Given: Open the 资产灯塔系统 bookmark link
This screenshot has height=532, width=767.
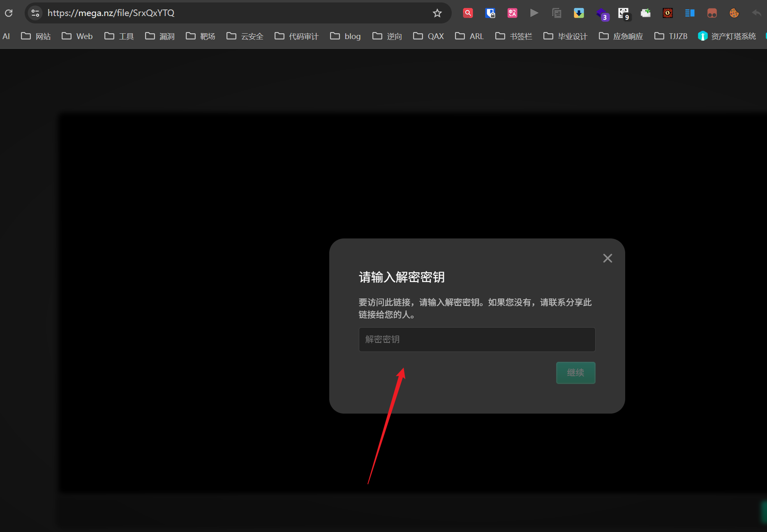Looking at the screenshot, I should [727, 36].
